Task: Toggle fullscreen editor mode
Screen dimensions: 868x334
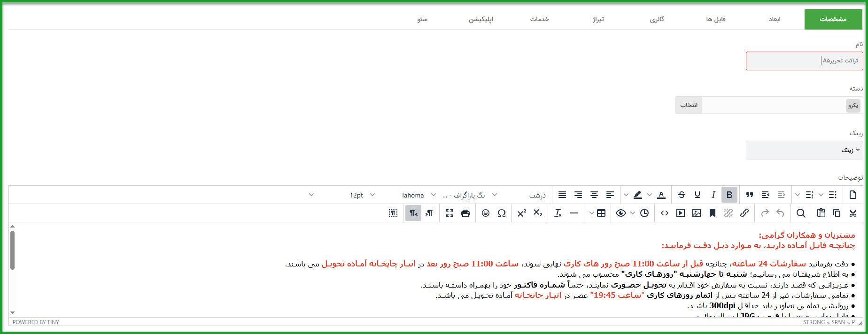Action: pos(449,213)
